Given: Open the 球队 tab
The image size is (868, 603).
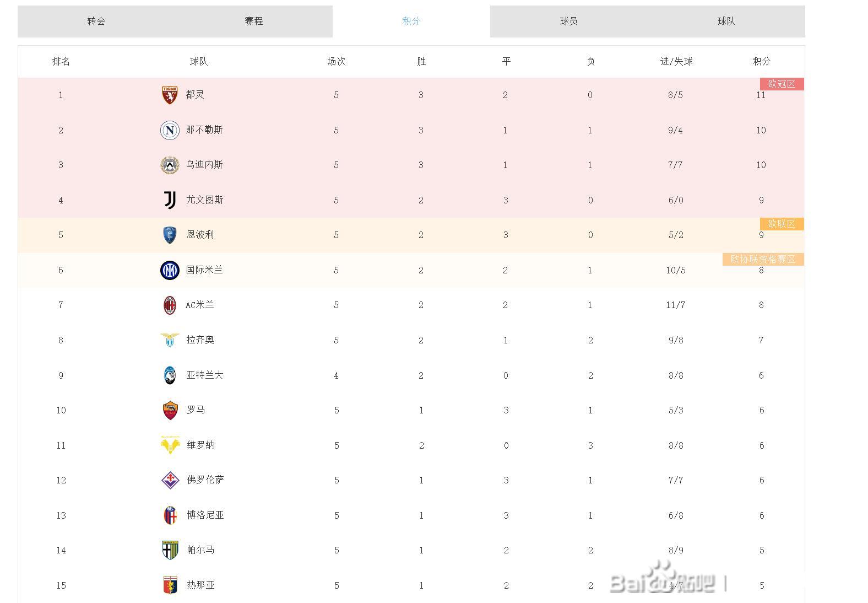Looking at the screenshot, I should tap(726, 21).
